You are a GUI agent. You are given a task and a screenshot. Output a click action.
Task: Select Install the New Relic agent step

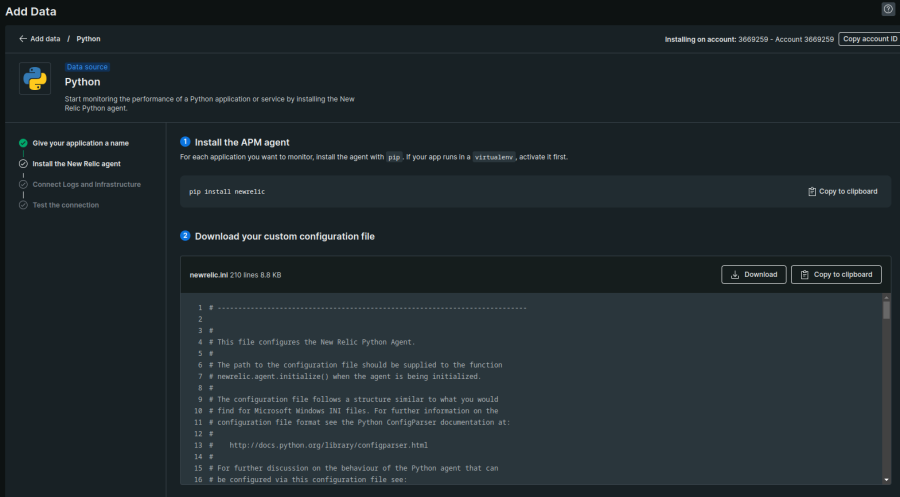tap(76, 164)
